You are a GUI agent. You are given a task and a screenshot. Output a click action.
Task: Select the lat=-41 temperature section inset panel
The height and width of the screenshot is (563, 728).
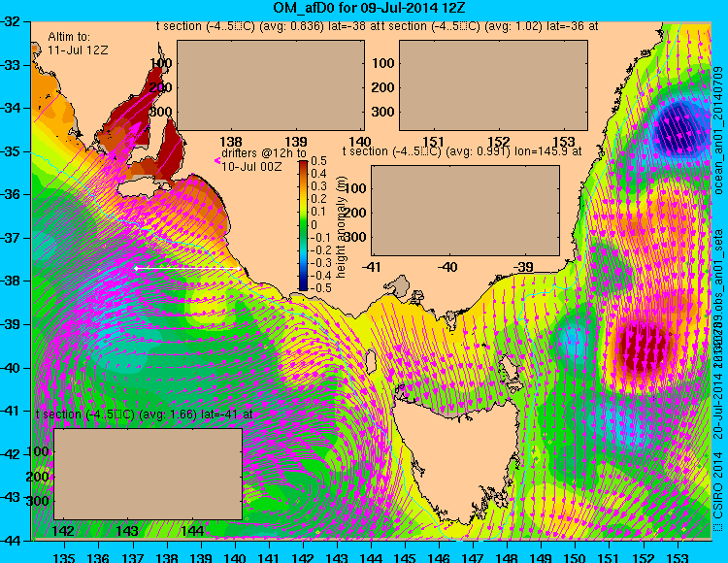click(149, 474)
